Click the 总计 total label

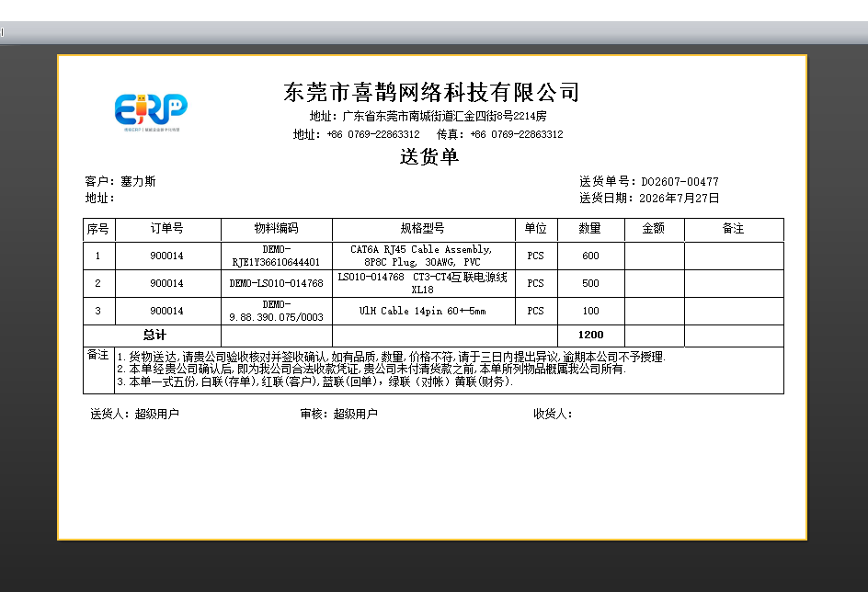click(154, 335)
